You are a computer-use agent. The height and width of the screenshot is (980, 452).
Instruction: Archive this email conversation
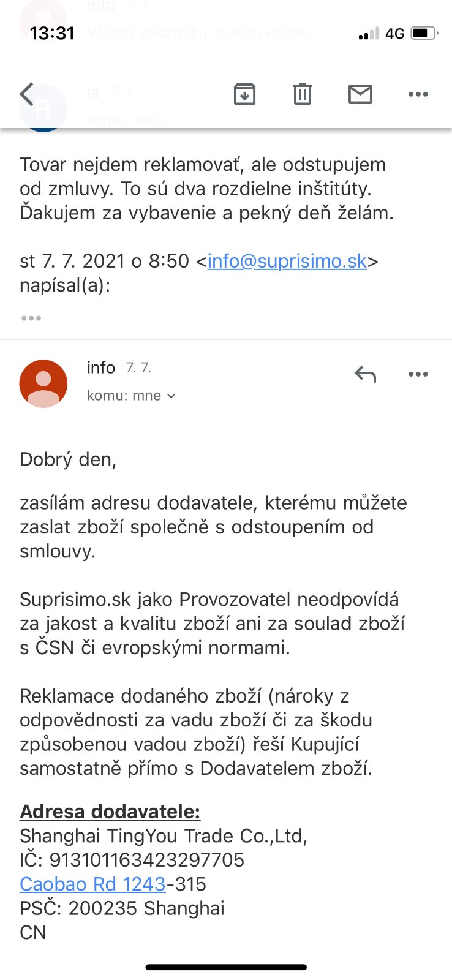[x=244, y=94]
